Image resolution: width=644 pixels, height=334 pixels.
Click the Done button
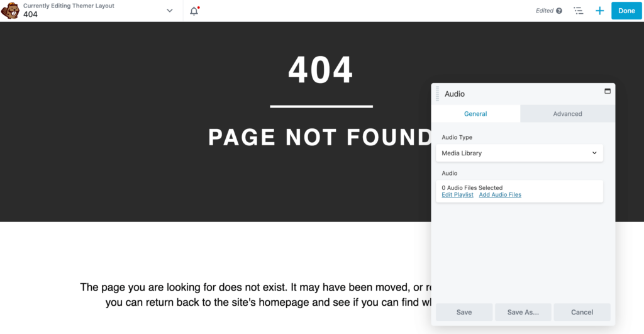pyautogui.click(x=626, y=11)
